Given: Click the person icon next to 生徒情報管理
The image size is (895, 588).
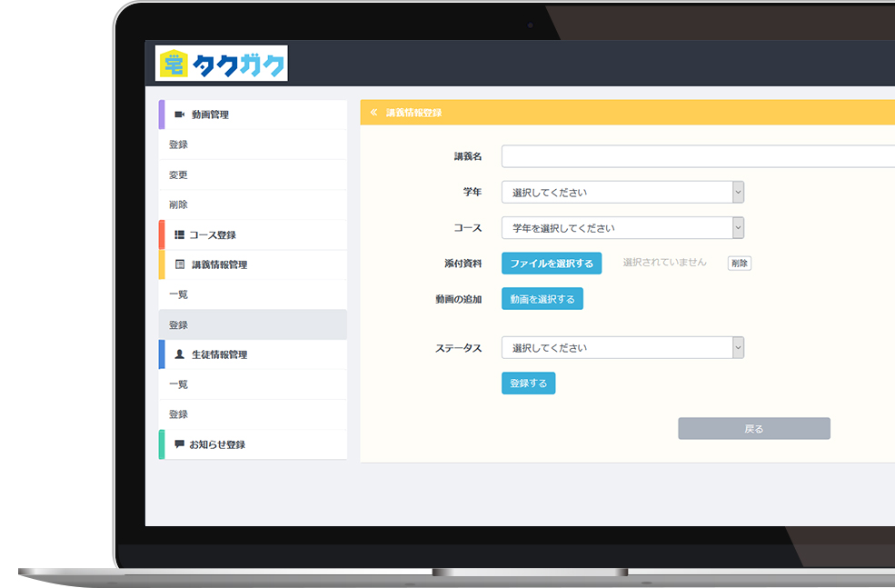Looking at the screenshot, I should pyautogui.click(x=179, y=354).
